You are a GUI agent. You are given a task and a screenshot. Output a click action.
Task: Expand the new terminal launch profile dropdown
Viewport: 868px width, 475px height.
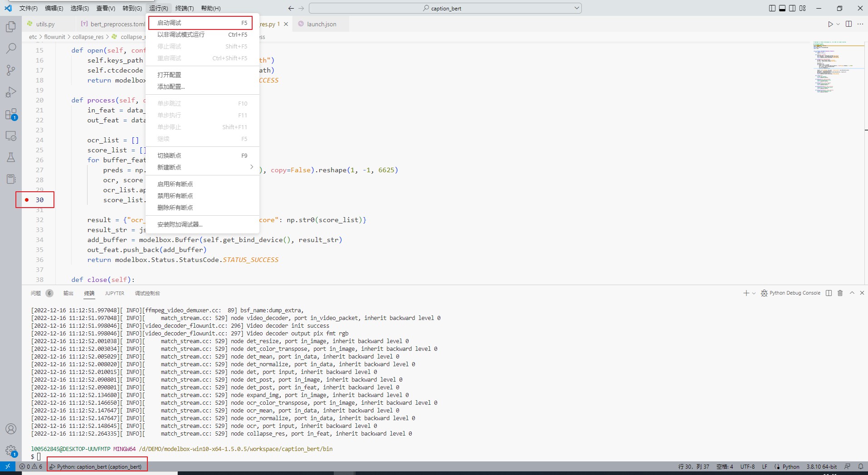coord(754,293)
